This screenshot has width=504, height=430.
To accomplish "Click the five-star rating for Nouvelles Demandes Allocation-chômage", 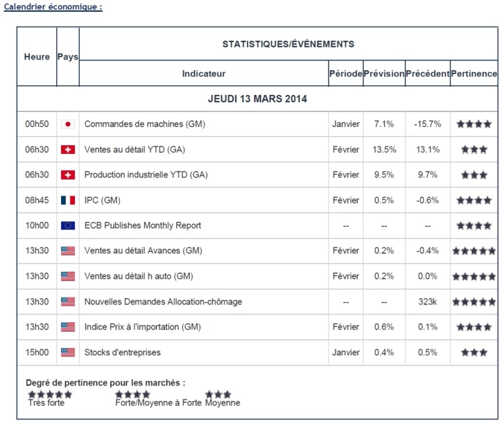I will click(474, 302).
